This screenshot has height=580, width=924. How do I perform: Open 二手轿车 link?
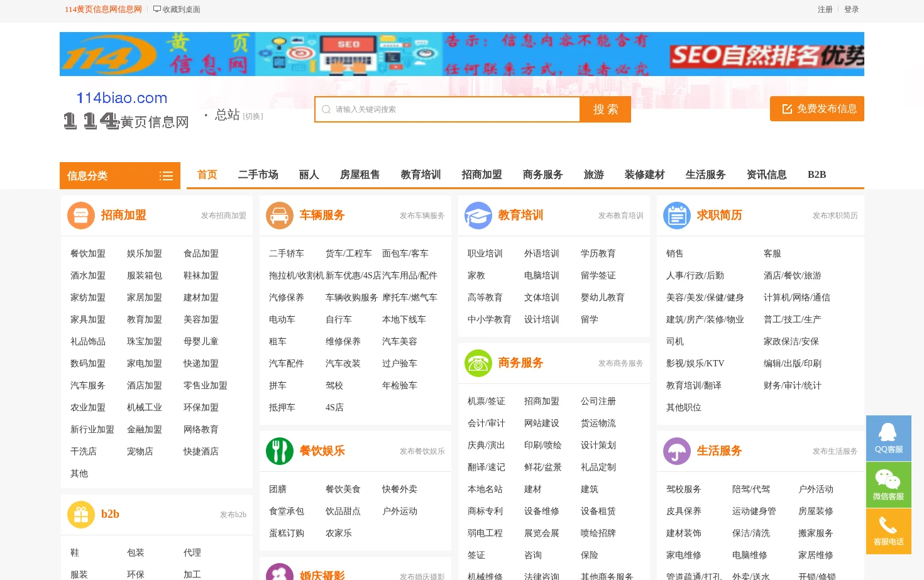(x=287, y=254)
